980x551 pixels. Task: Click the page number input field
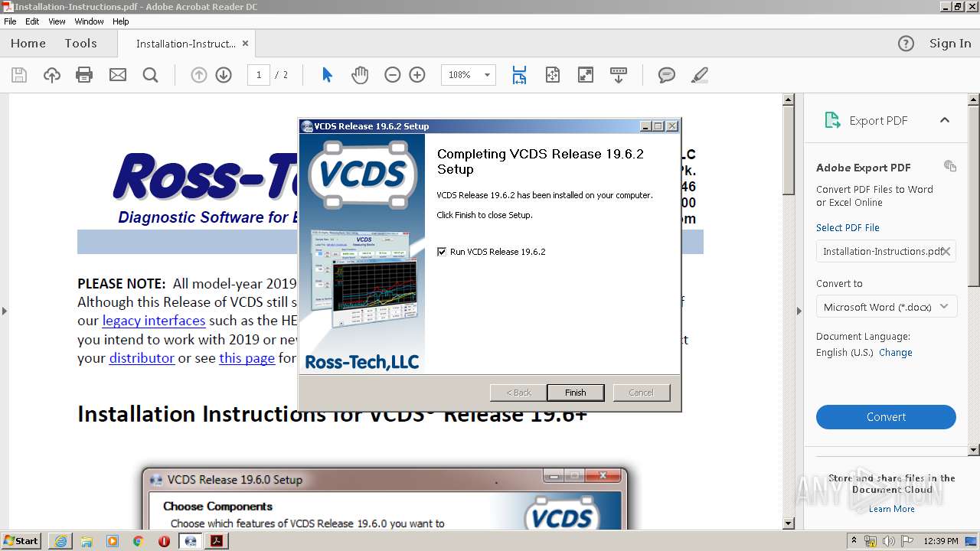pos(259,75)
